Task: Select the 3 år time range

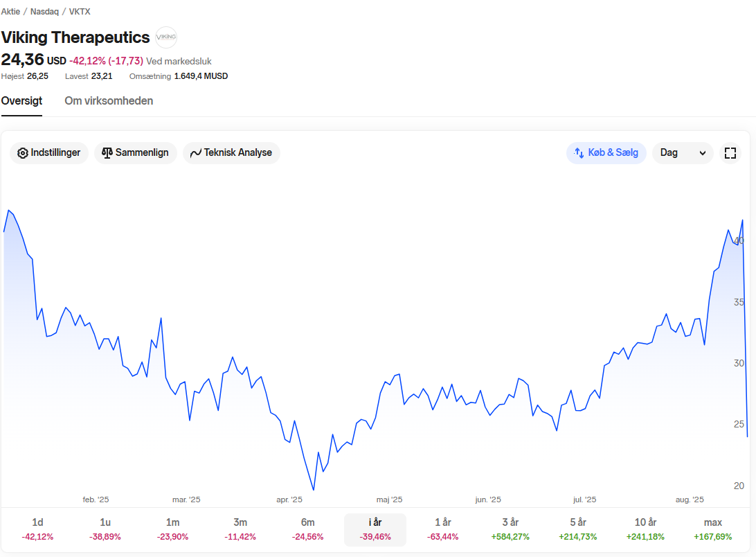Action: pyautogui.click(x=510, y=529)
